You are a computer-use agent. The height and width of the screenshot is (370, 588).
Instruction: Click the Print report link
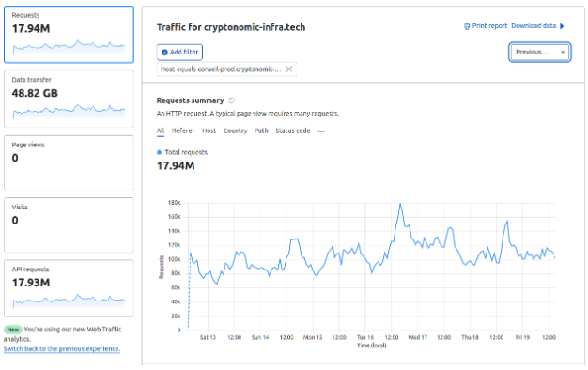tap(489, 26)
